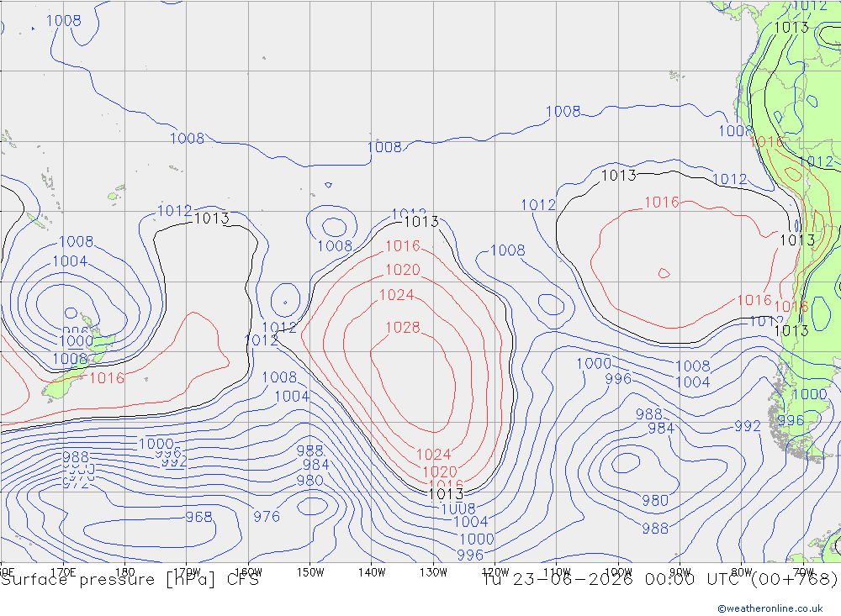
Task: Click the 70W longitude axis label
Action: (x=803, y=572)
